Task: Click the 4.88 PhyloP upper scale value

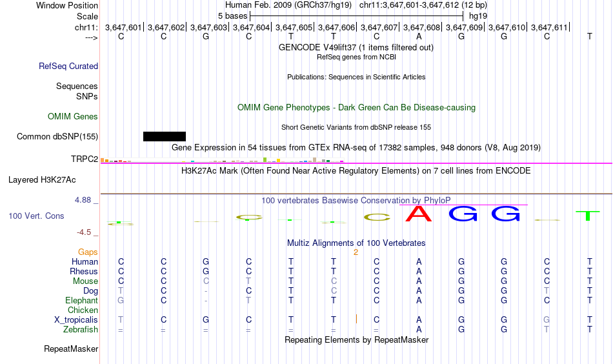Action: click(x=83, y=200)
